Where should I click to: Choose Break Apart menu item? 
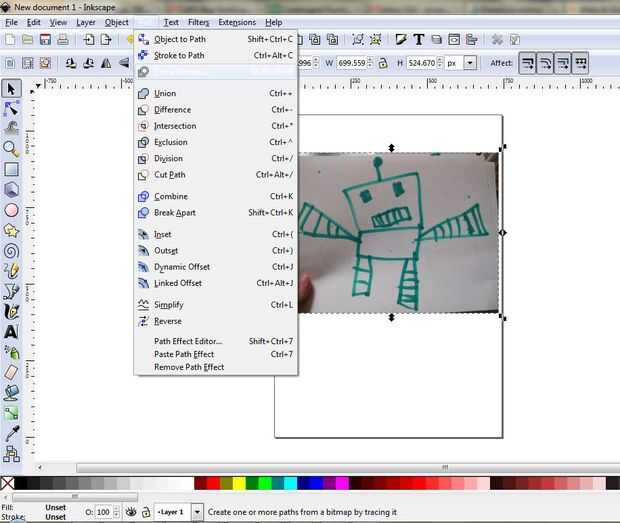(x=215, y=213)
